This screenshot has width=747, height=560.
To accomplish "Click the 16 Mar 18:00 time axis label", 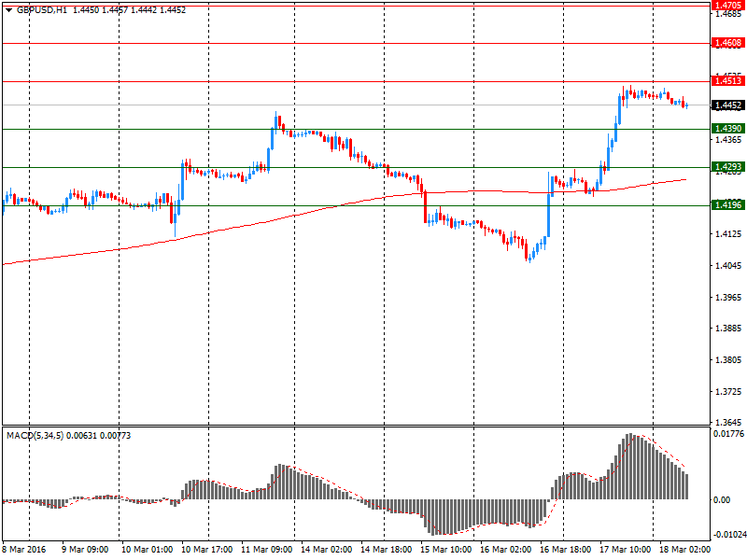I will (x=566, y=549).
